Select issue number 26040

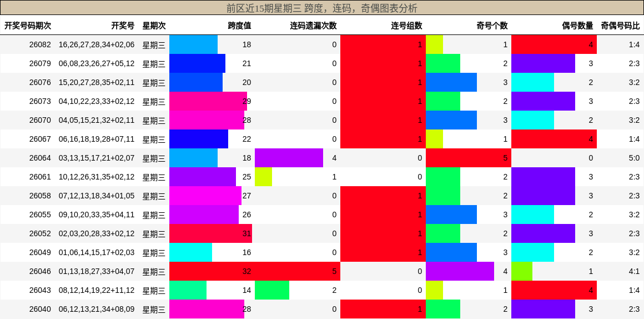(40, 309)
